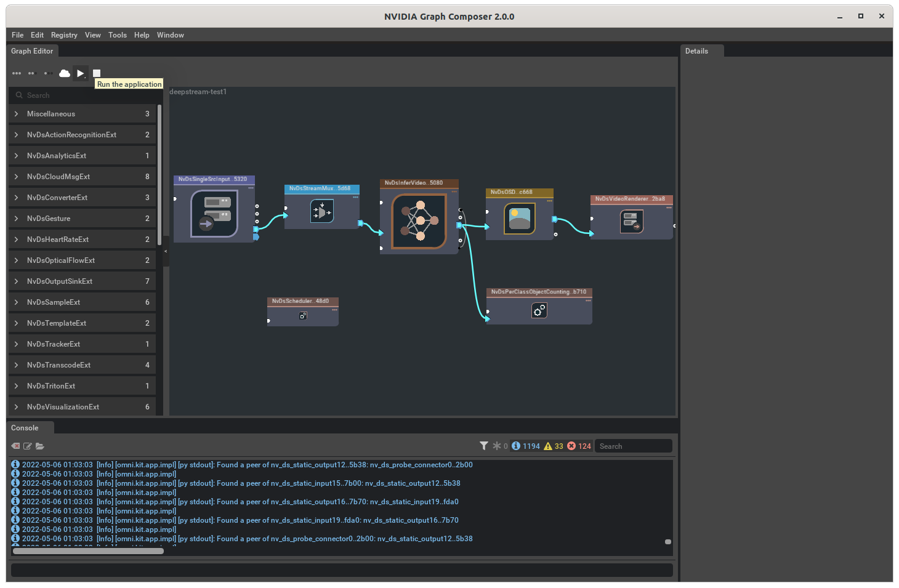Click the edit icon in console toolbar
Screen dimensions: 899x588
click(x=27, y=446)
